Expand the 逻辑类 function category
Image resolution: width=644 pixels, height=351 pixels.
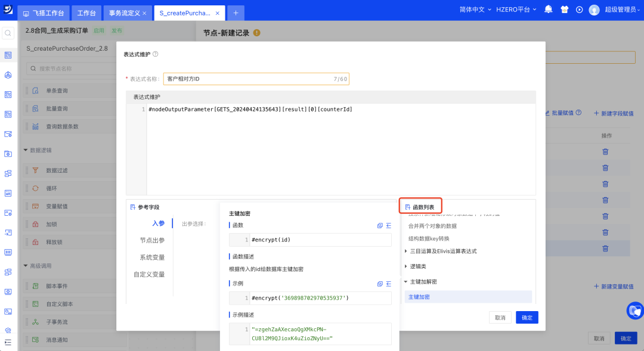pyautogui.click(x=417, y=266)
